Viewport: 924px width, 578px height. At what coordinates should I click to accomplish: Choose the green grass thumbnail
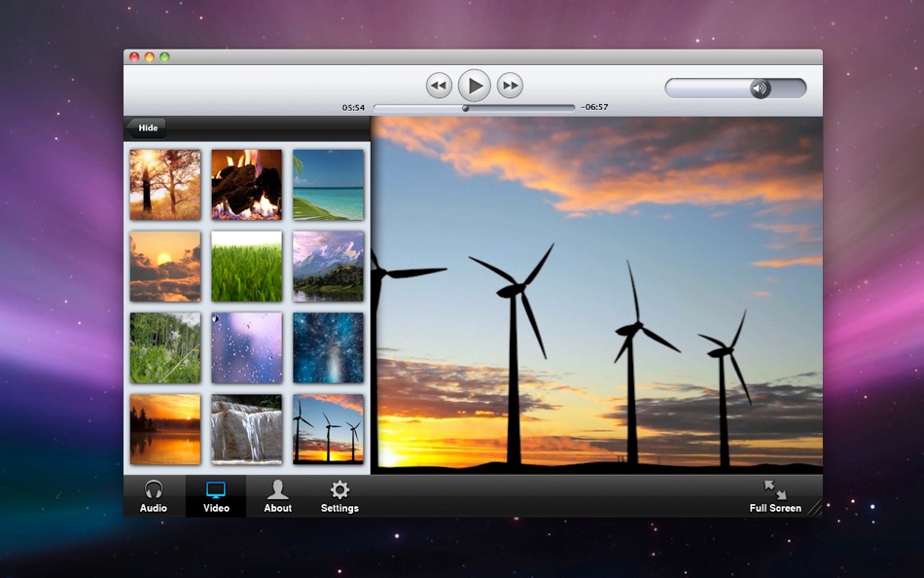pos(247,266)
